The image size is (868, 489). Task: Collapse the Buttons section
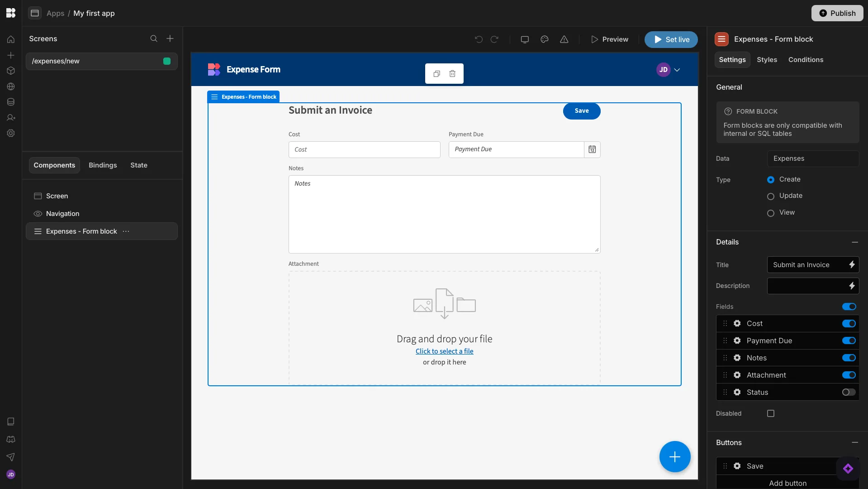pyautogui.click(x=855, y=443)
